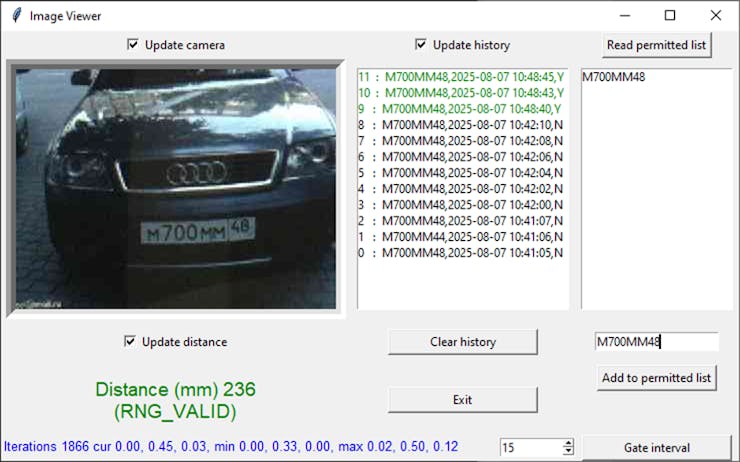Select M700MM48 in the permitted list
740x462 pixels.
click(614, 77)
